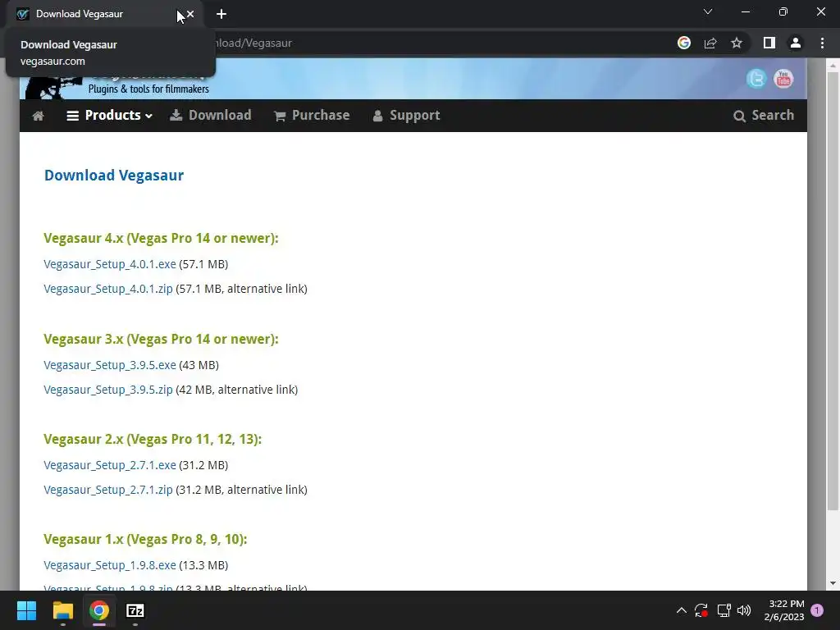Screen dimensions: 840x630
Task: Click the Download Vegasaur page heading
Action: point(113,176)
